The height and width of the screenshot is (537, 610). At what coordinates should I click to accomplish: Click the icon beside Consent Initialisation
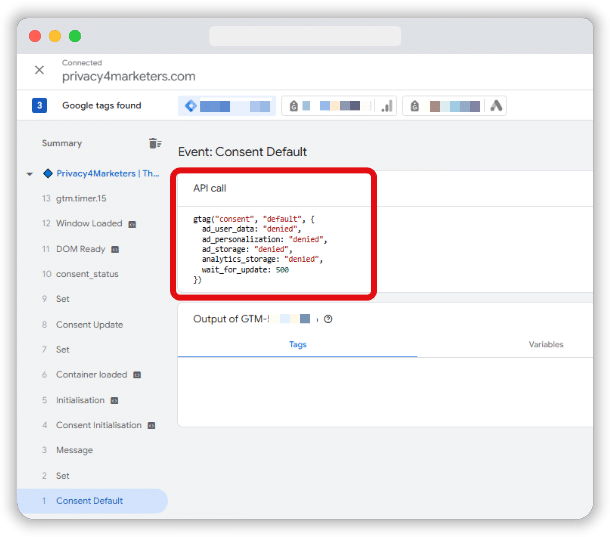coord(151,425)
